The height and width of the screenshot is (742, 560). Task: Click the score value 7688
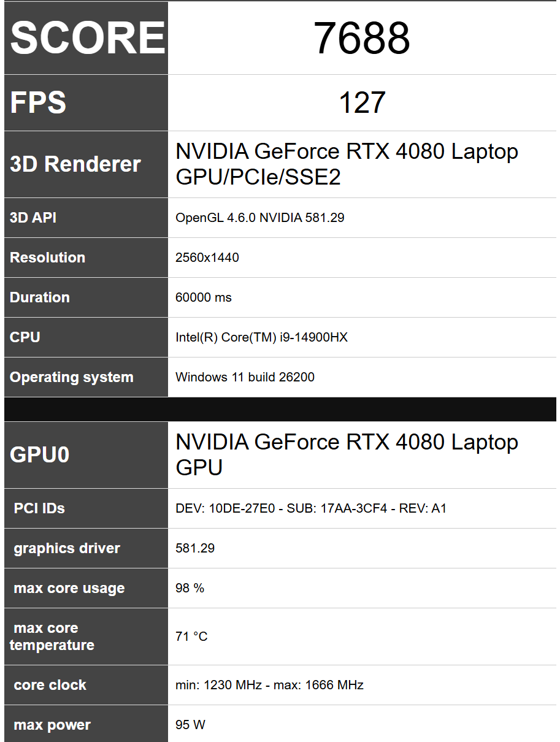pos(362,38)
